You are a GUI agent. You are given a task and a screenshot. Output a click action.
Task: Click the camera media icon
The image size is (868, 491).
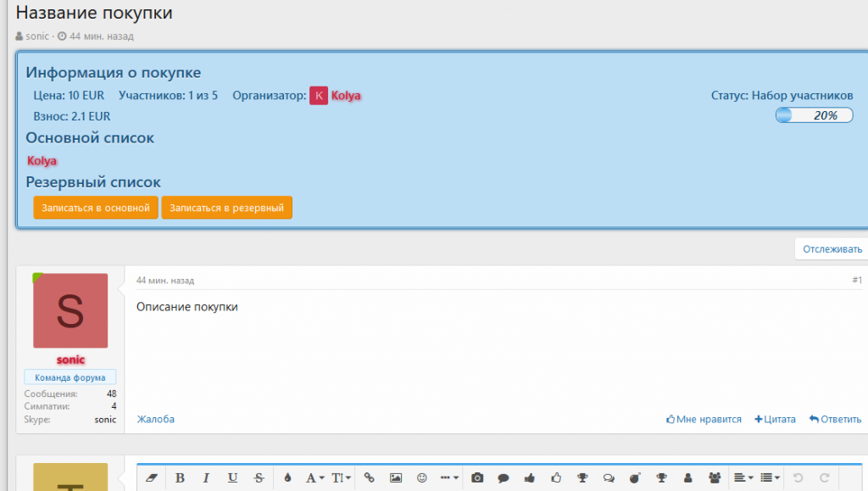tap(478, 477)
